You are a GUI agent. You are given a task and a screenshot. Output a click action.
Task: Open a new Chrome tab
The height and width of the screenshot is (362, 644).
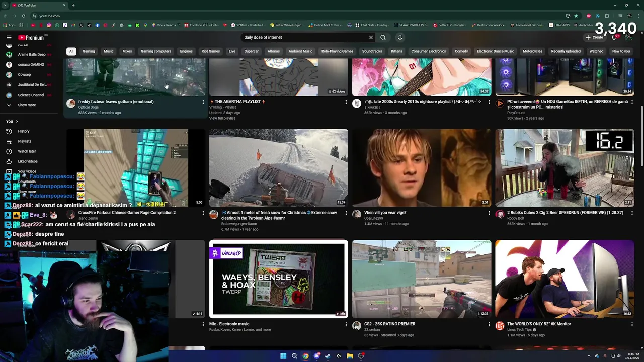click(x=73, y=5)
